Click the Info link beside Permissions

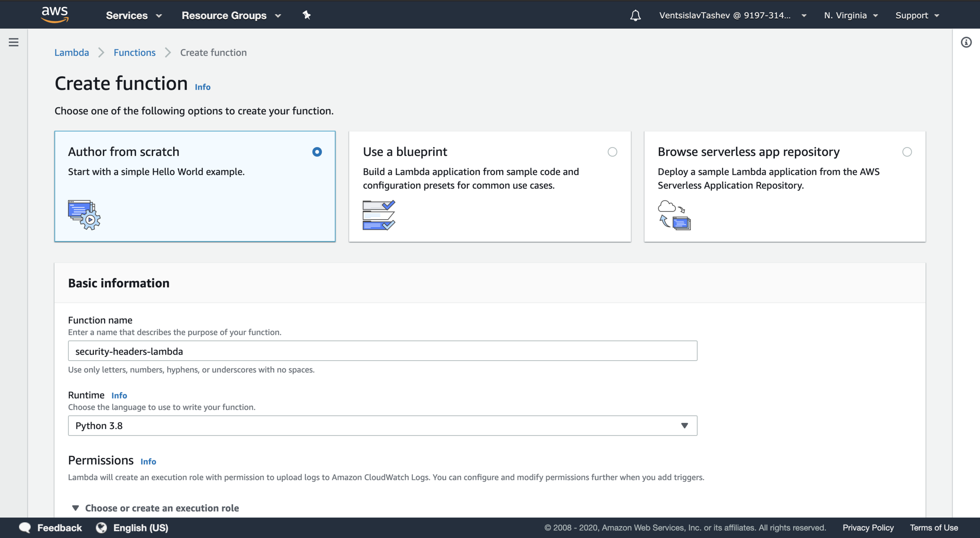pyautogui.click(x=148, y=461)
